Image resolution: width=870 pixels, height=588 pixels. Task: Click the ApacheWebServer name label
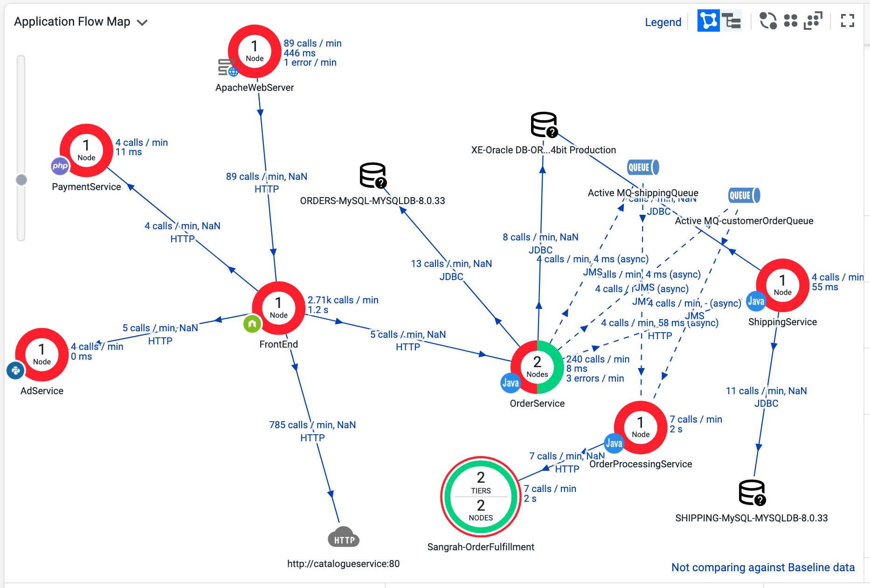coord(255,88)
